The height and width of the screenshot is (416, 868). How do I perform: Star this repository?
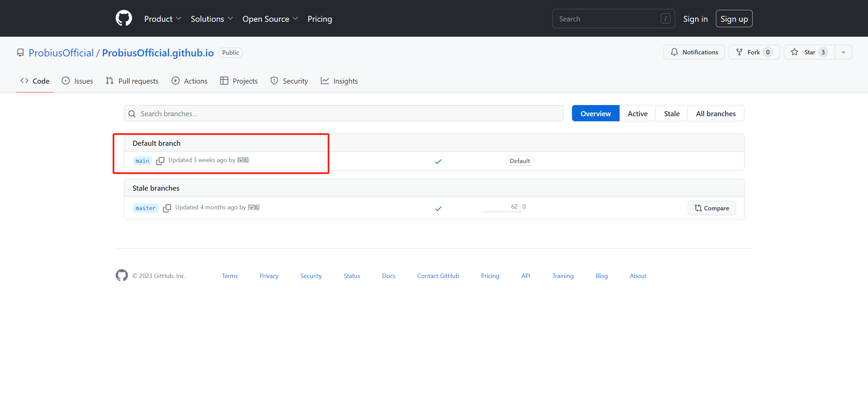click(x=809, y=52)
